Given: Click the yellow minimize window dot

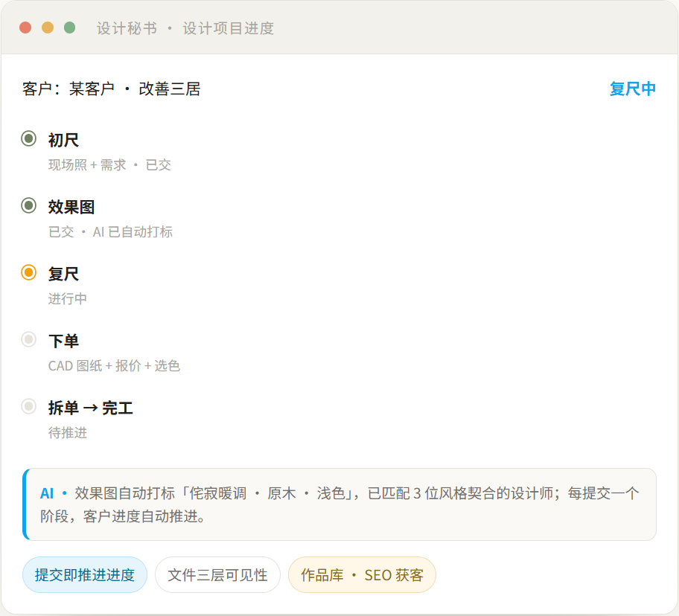Looking at the screenshot, I should tap(48, 28).
